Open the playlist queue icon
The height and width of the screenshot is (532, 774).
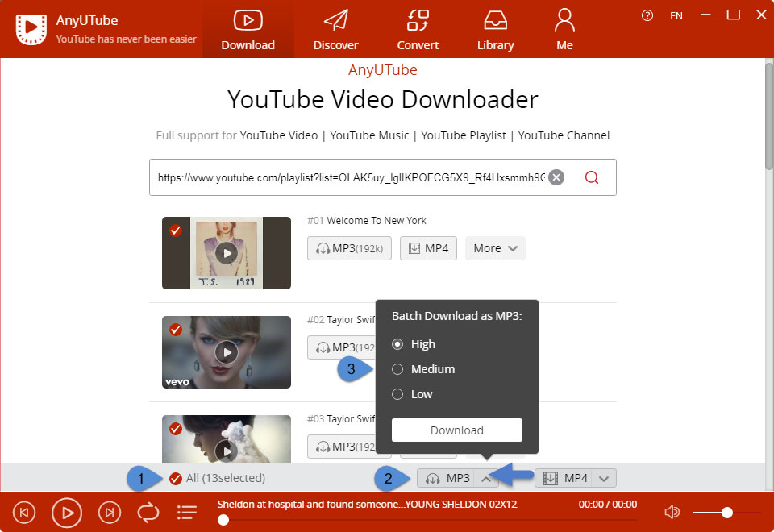[x=187, y=513]
